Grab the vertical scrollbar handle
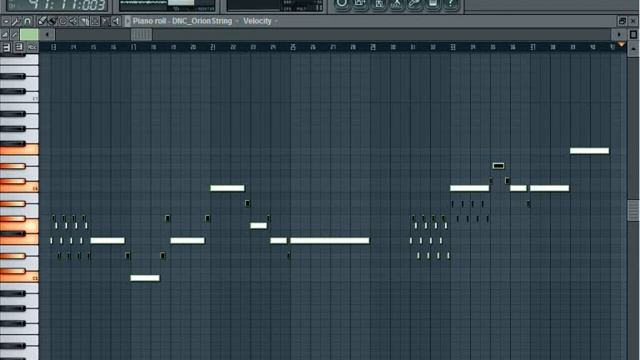The image size is (640, 360). point(633,211)
